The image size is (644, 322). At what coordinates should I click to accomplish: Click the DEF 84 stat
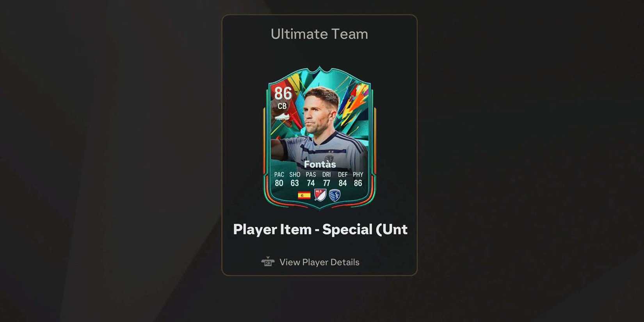click(x=343, y=179)
